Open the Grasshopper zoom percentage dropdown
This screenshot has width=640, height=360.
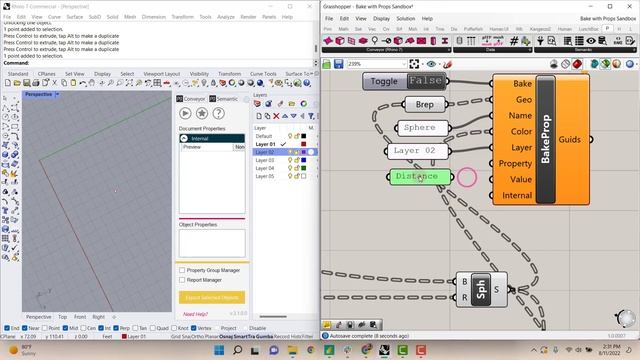tap(404, 64)
